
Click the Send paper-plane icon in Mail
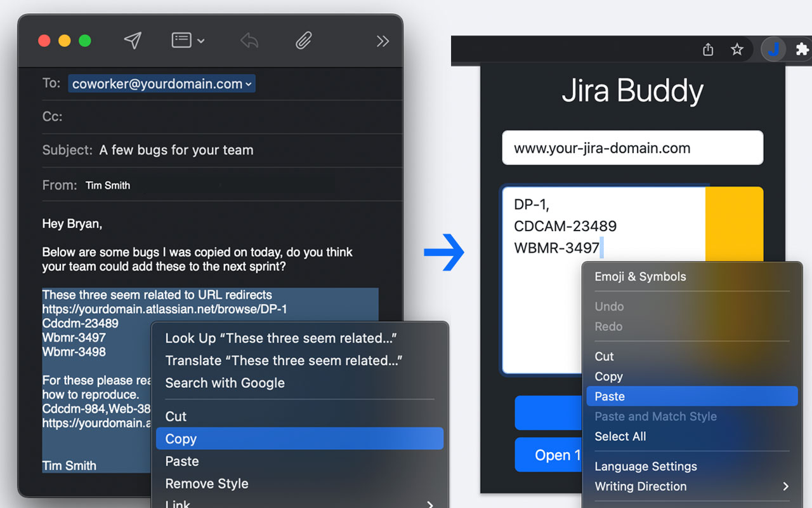pyautogui.click(x=132, y=41)
